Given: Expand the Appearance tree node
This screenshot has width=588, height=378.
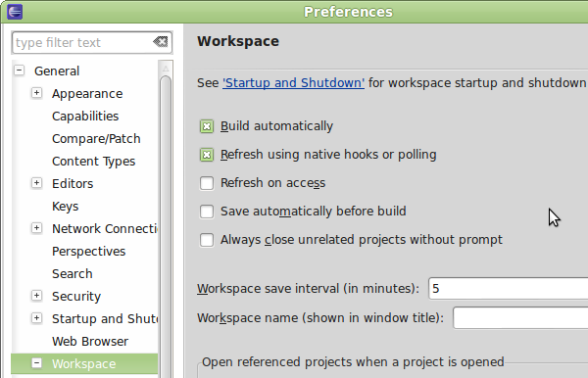Looking at the screenshot, I should (x=36, y=92).
